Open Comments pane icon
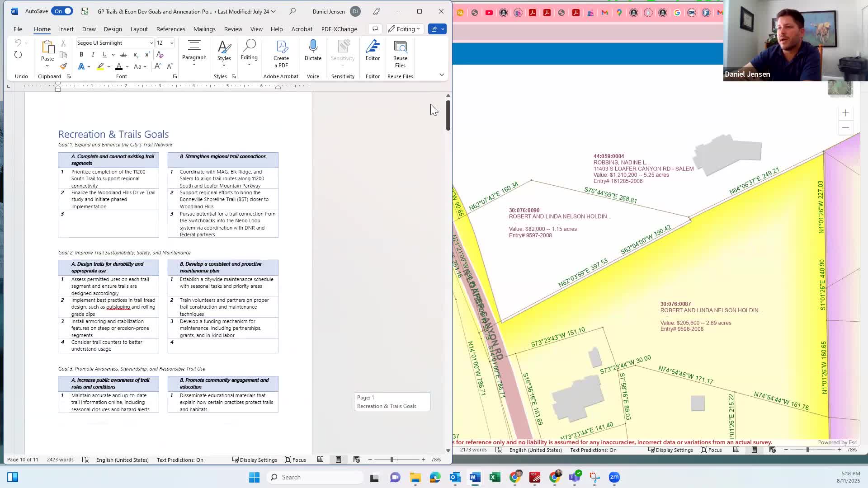The height and width of the screenshot is (488, 868). click(375, 29)
